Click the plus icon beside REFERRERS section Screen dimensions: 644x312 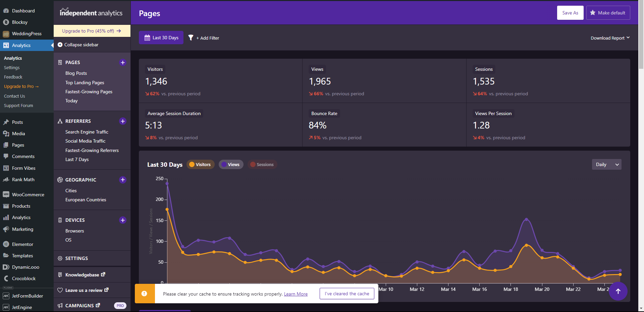(x=123, y=121)
